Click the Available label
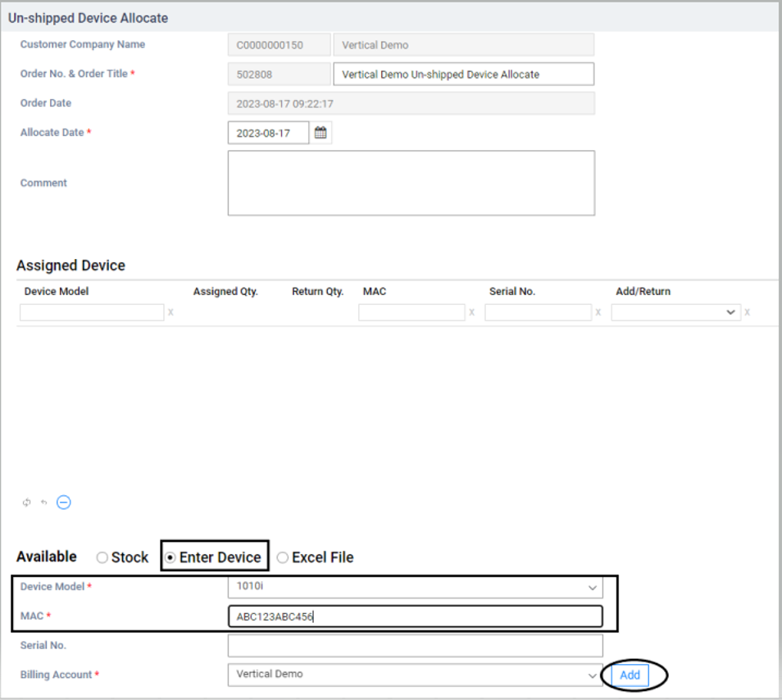 coord(47,557)
